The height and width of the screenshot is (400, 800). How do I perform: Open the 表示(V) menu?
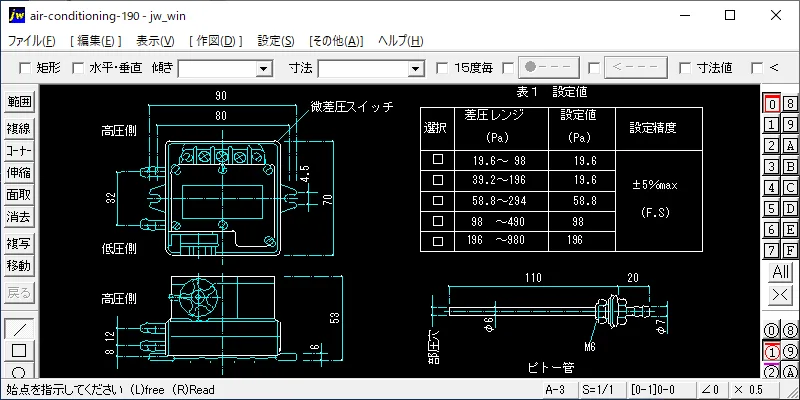[155, 41]
